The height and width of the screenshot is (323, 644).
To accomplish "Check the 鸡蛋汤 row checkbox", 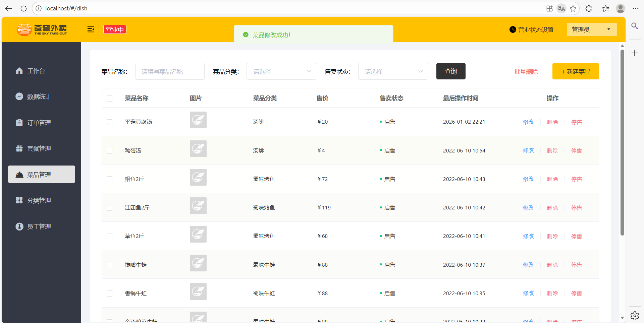I will [110, 151].
